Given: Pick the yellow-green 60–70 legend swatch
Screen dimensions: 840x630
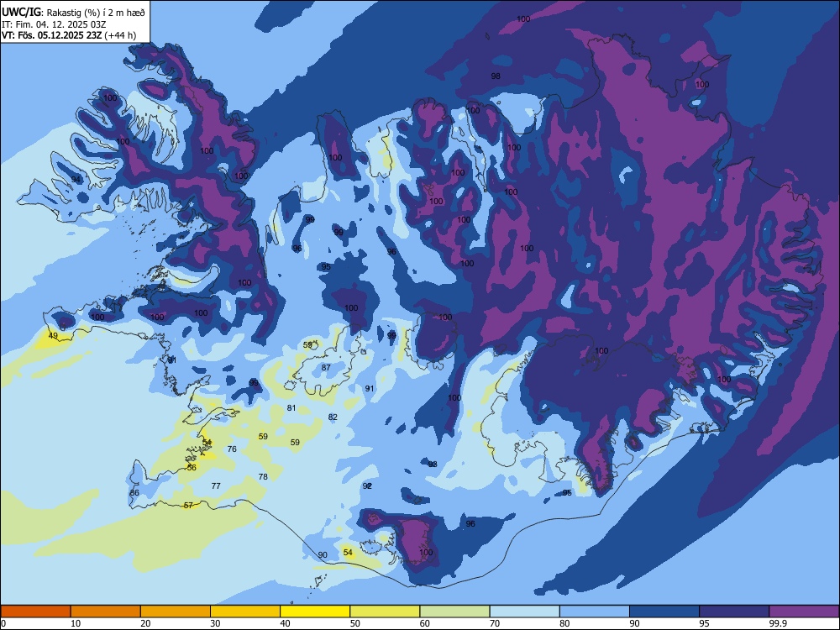Looking at the screenshot, I should click(x=454, y=612).
